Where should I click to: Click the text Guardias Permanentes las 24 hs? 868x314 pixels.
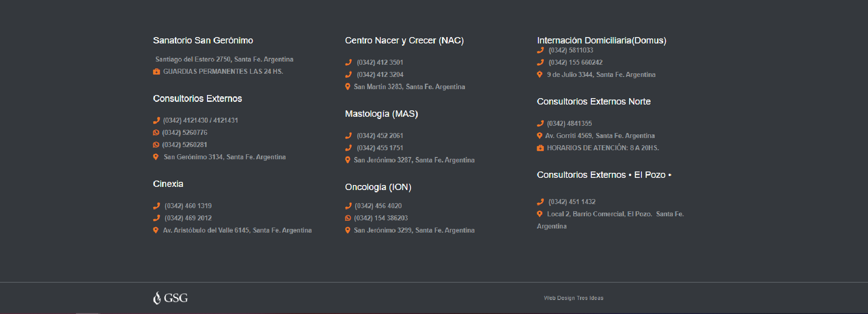click(223, 71)
